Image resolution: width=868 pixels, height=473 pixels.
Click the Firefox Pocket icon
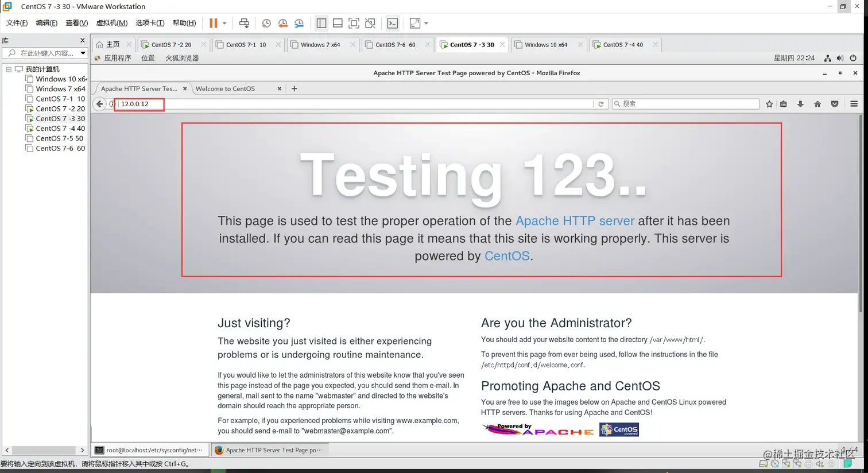[x=835, y=104]
